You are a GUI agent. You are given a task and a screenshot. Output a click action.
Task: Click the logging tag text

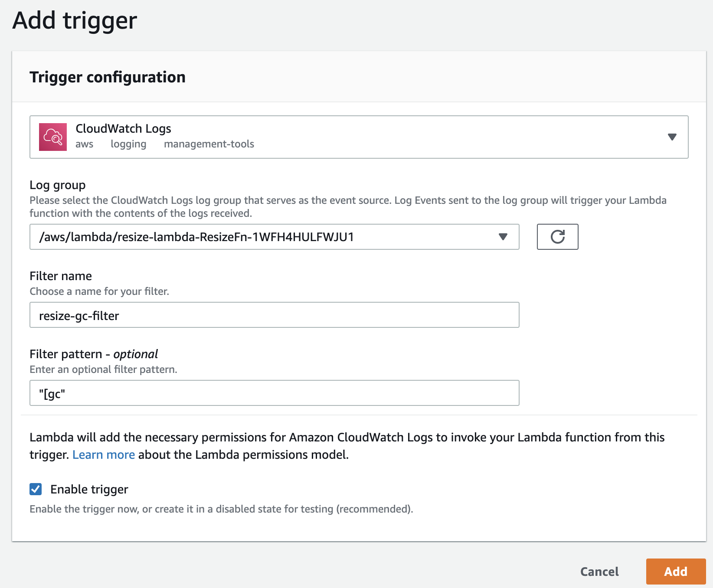coord(128,144)
